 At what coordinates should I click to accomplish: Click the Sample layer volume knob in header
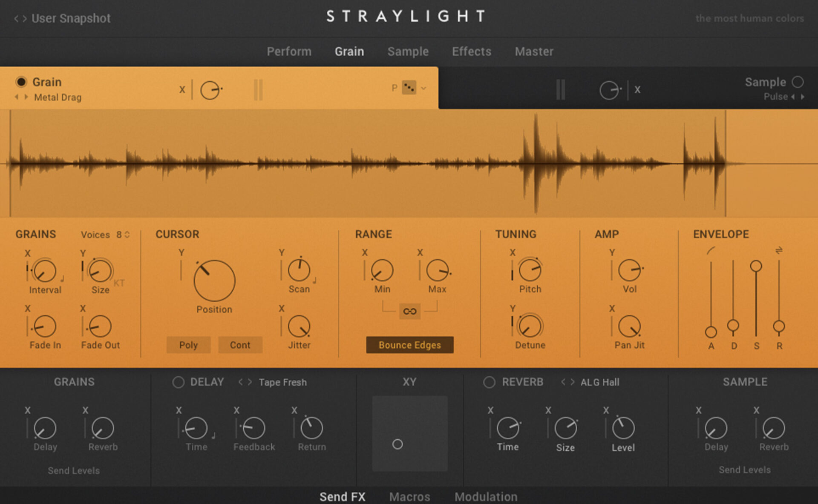coord(610,89)
